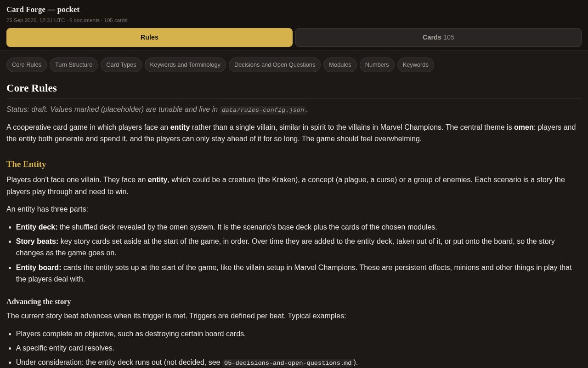This screenshot has width=588, height=368.
Task: Select the Keywords chip
Action: 416,65
